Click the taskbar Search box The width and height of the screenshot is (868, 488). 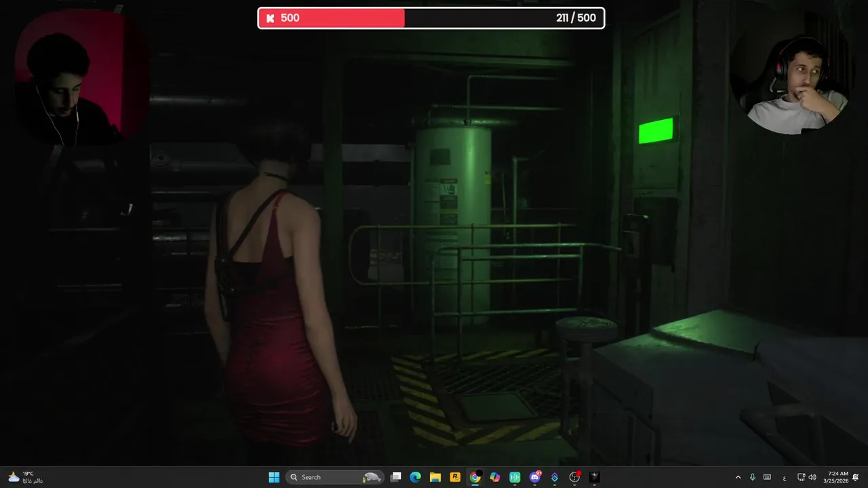point(334,477)
